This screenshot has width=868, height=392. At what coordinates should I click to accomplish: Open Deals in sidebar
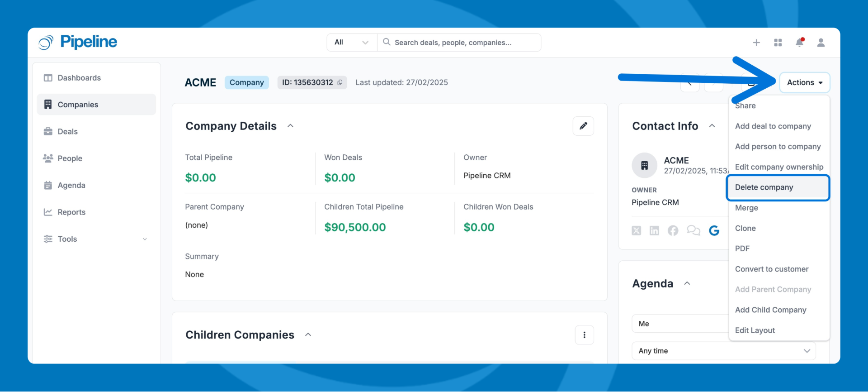[96, 132]
